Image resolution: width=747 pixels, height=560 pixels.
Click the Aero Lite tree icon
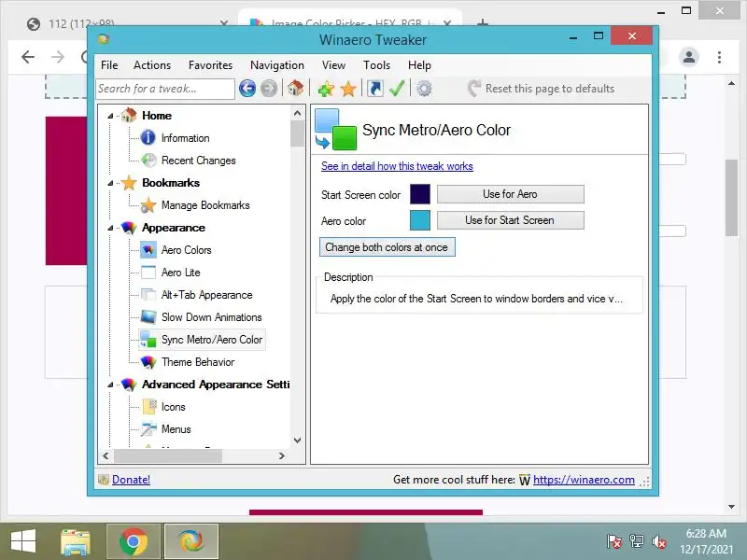click(x=148, y=273)
